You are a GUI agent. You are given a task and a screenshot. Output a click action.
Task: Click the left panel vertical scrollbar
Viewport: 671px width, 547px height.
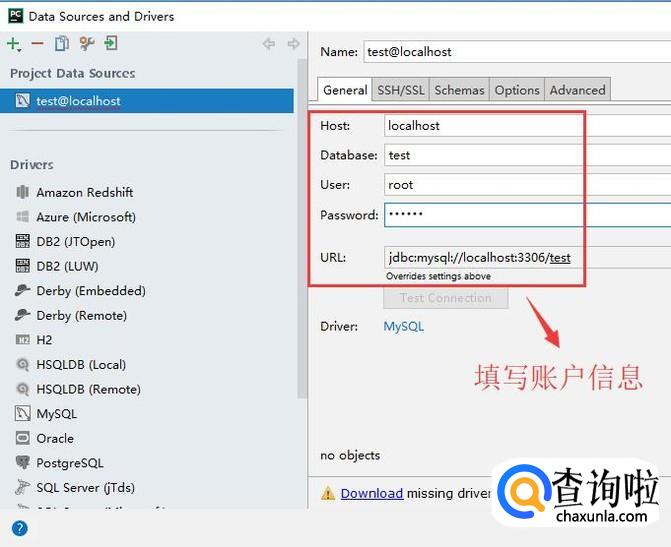pyautogui.click(x=302, y=229)
